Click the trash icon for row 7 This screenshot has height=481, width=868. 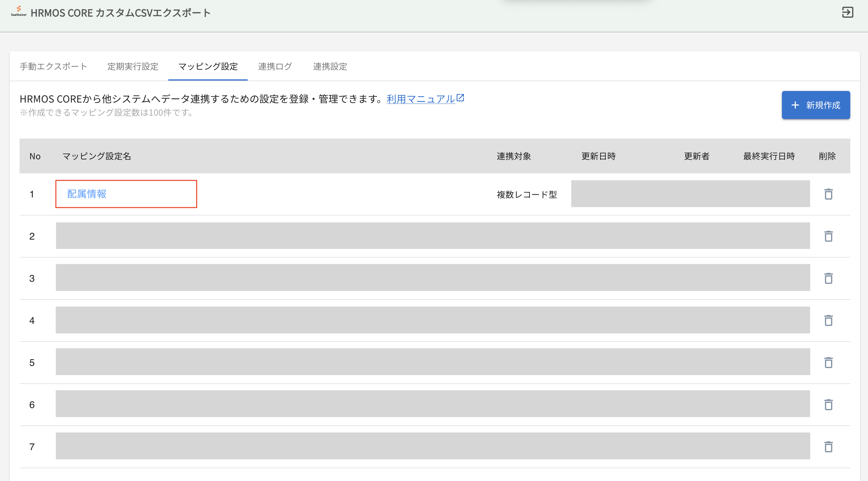tap(828, 447)
